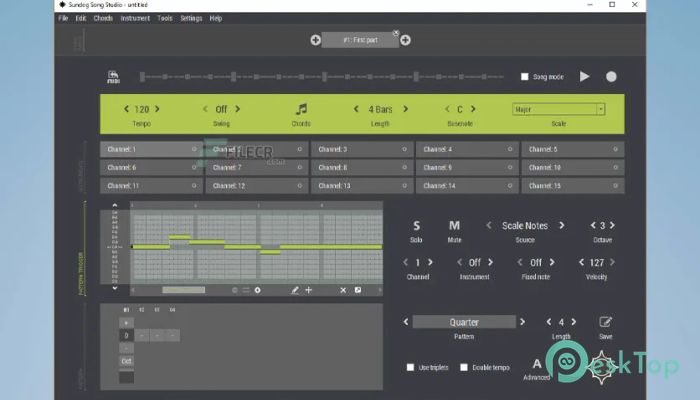
Task: Add a part after First part
Action: coord(405,40)
